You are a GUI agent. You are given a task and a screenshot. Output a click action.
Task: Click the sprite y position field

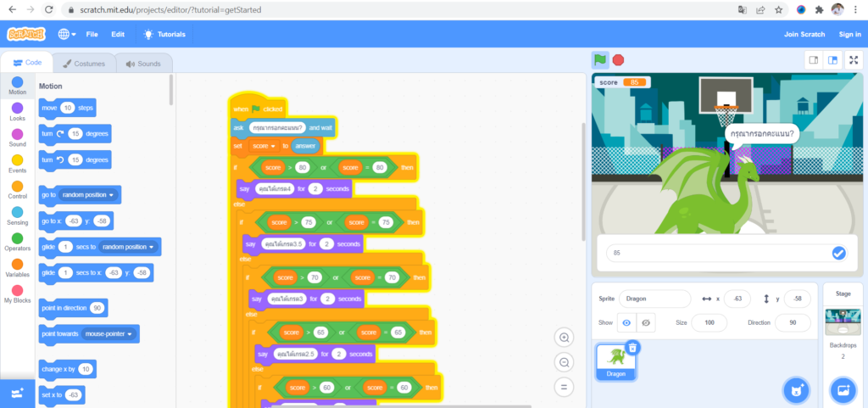[x=797, y=299]
